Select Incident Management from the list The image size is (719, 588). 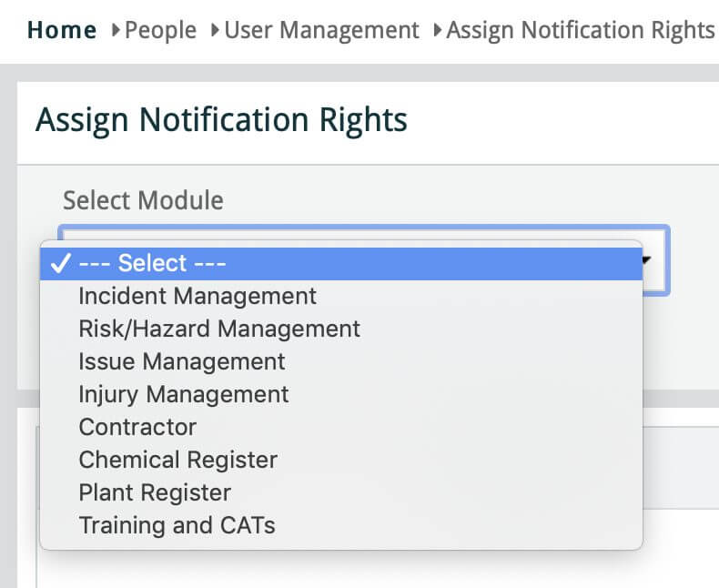click(x=197, y=296)
